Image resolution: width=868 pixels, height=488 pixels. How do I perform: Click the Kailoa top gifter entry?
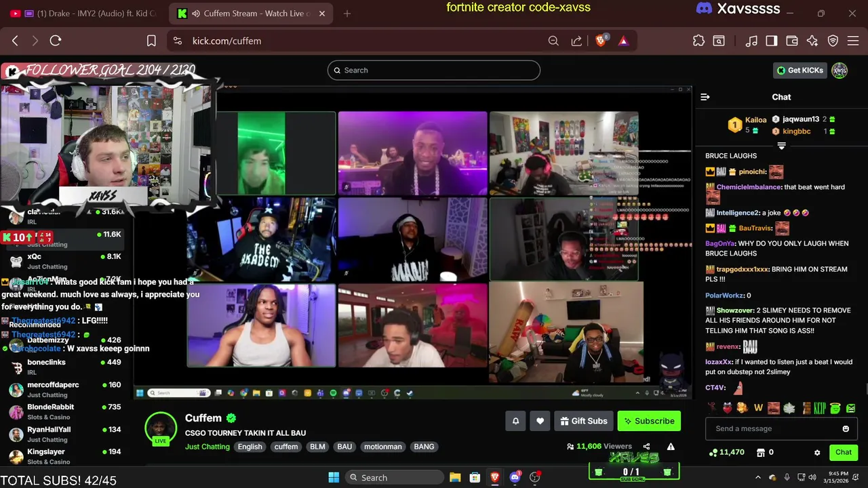747,125
